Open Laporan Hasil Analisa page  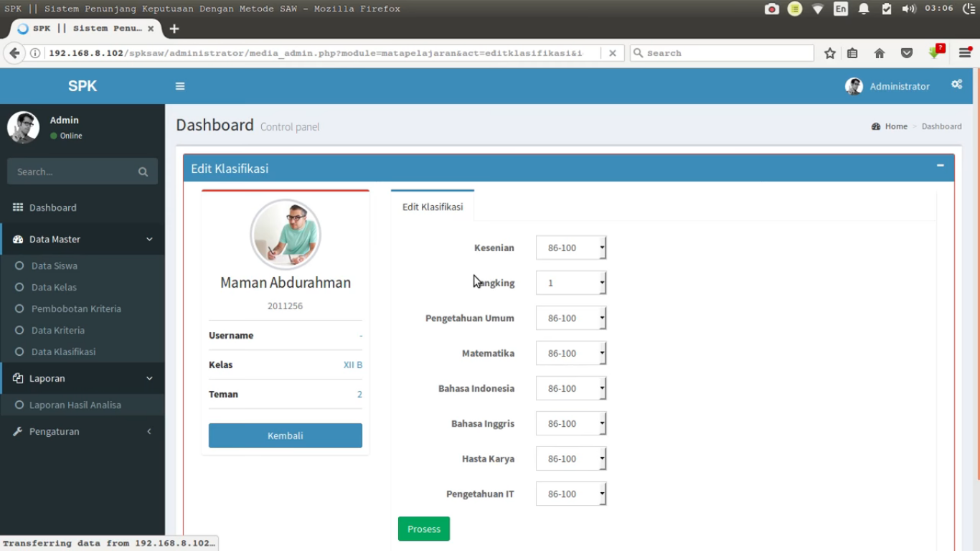tap(75, 405)
